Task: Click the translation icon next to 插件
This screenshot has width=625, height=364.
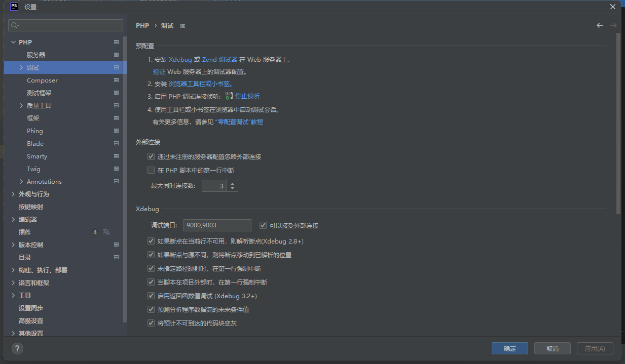Action: coord(106,232)
